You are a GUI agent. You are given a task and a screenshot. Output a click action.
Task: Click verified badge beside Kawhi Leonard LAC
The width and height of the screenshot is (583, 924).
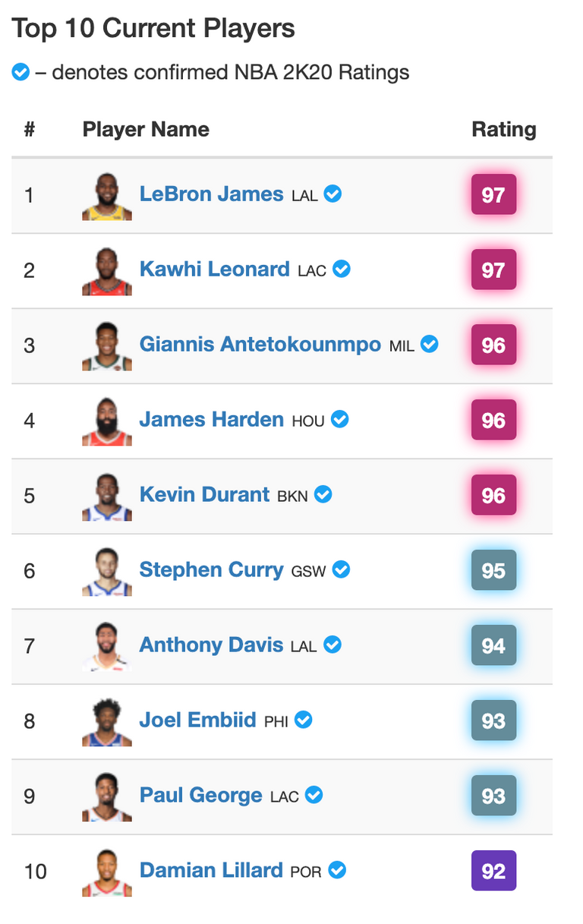(342, 270)
